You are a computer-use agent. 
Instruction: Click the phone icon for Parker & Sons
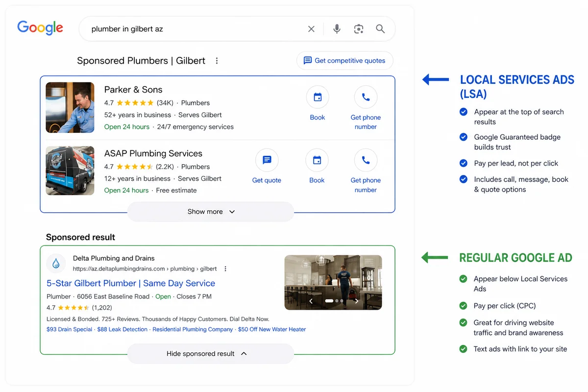tap(366, 97)
